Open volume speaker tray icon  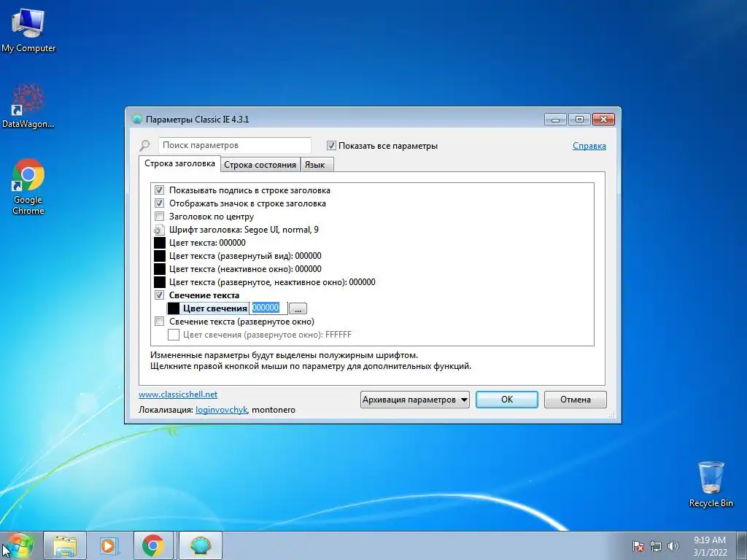(673, 546)
